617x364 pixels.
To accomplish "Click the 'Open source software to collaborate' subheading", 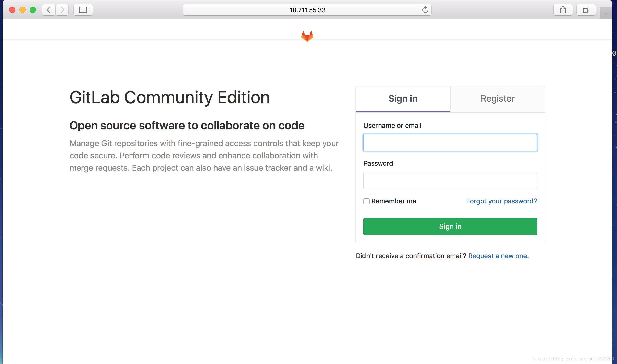I will click(187, 126).
